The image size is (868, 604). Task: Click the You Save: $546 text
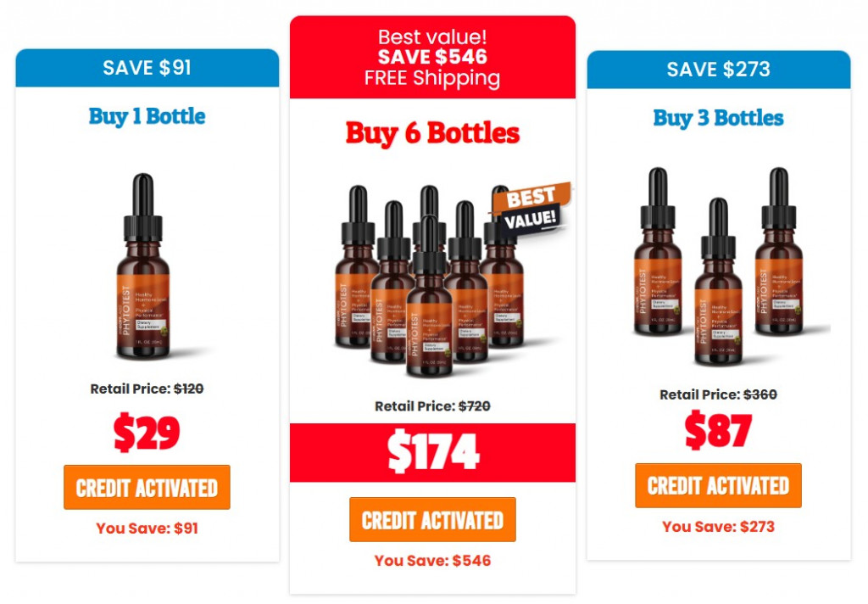[x=432, y=560]
